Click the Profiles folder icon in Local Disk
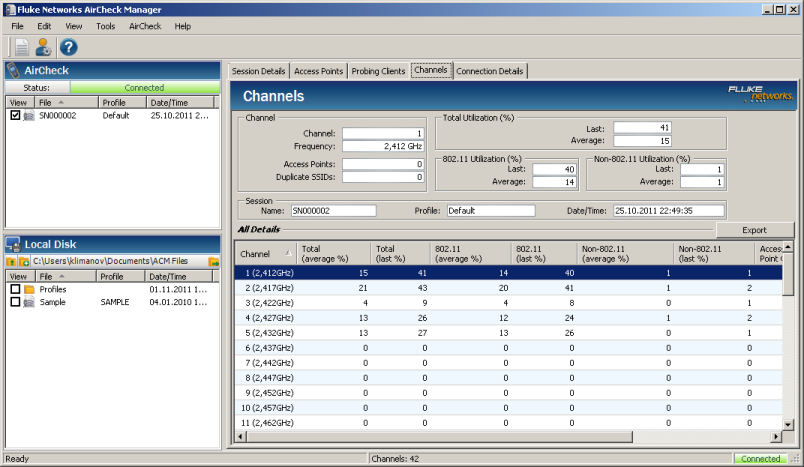The width and height of the screenshot is (804, 467). 29,289
